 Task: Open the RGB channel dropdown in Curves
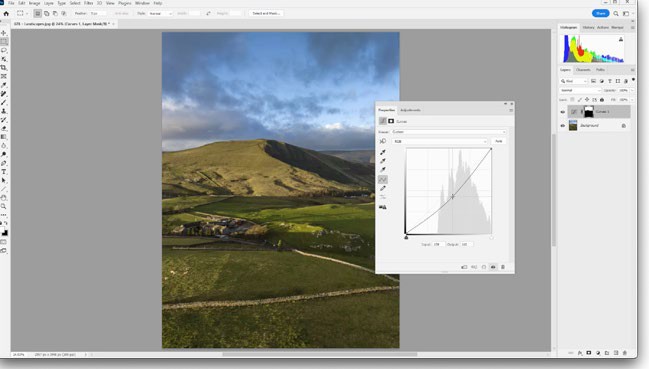click(x=440, y=141)
